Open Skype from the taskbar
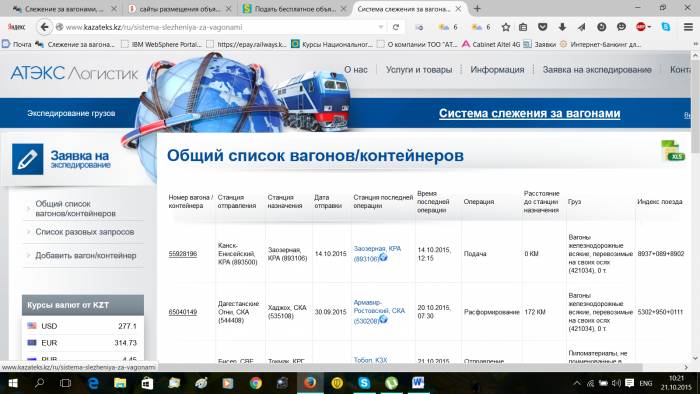This screenshot has width=700, height=394. [364, 383]
